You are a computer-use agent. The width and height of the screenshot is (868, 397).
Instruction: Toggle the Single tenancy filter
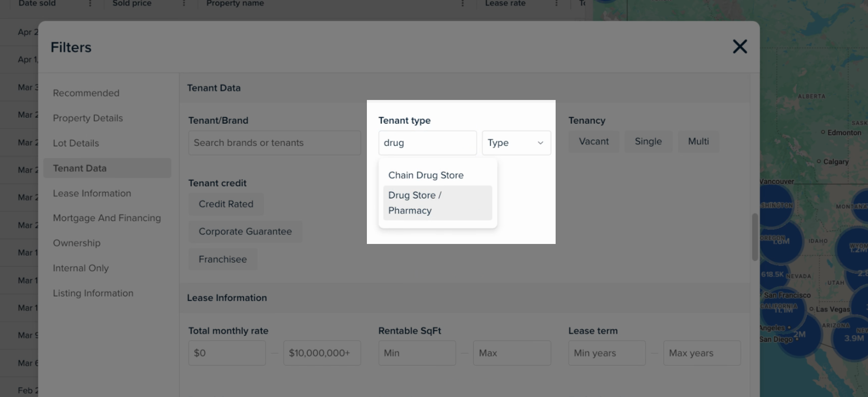tap(648, 142)
